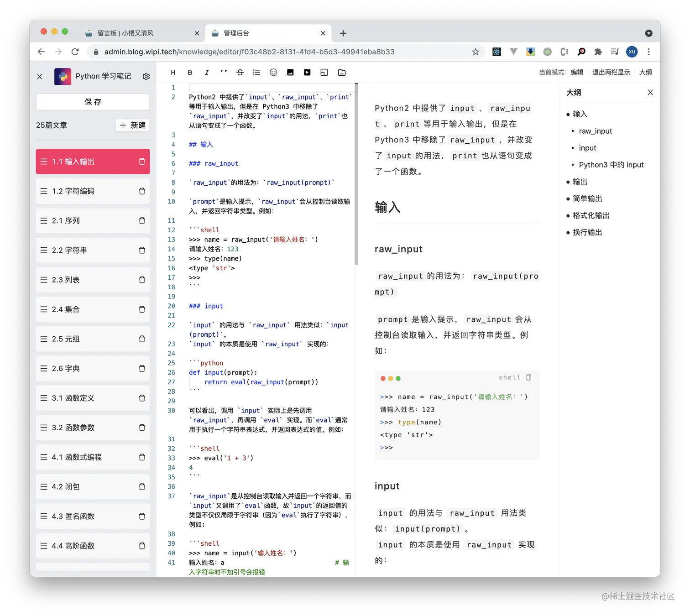Copy shell code block contents
This screenshot has height=616, width=690.
coord(528,377)
